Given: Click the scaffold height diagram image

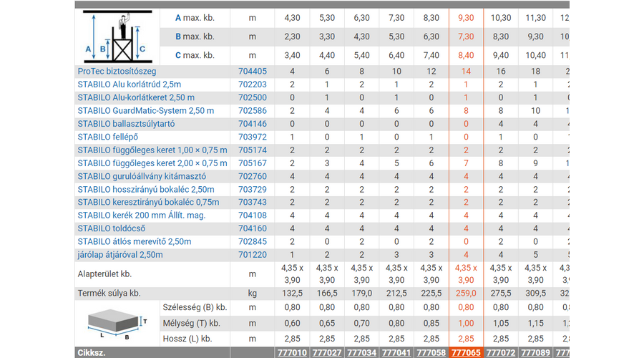Looking at the screenshot, I should 117,37.
